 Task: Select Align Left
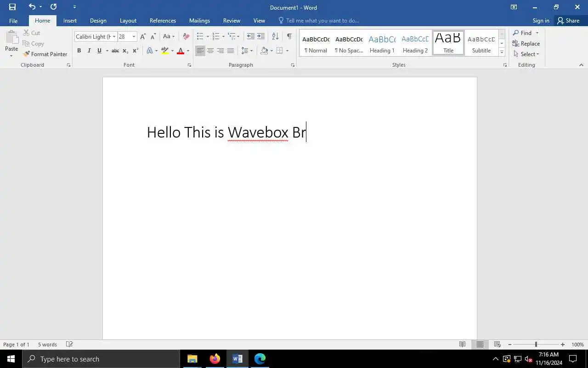pyautogui.click(x=200, y=51)
